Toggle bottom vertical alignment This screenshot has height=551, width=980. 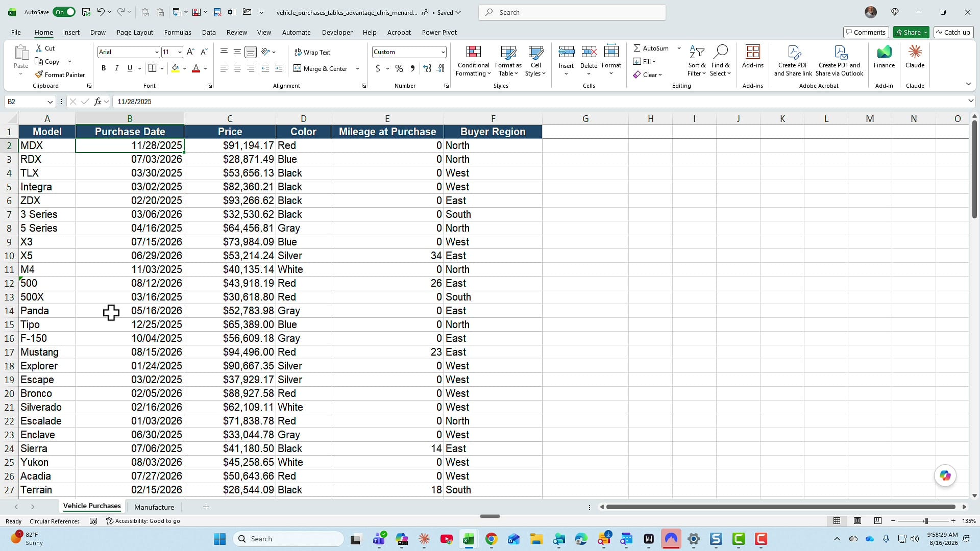(251, 52)
